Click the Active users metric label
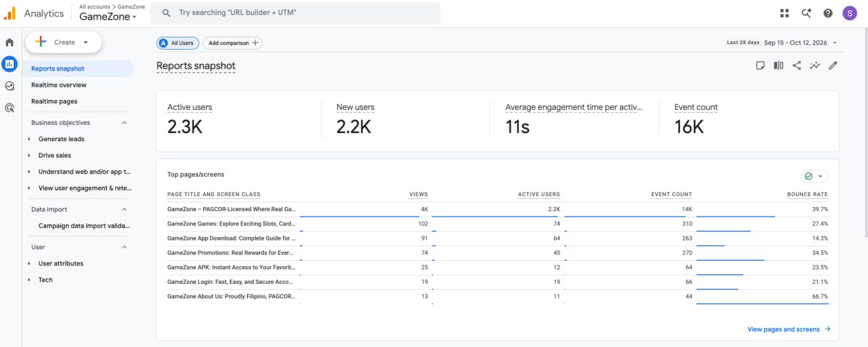 tap(190, 107)
